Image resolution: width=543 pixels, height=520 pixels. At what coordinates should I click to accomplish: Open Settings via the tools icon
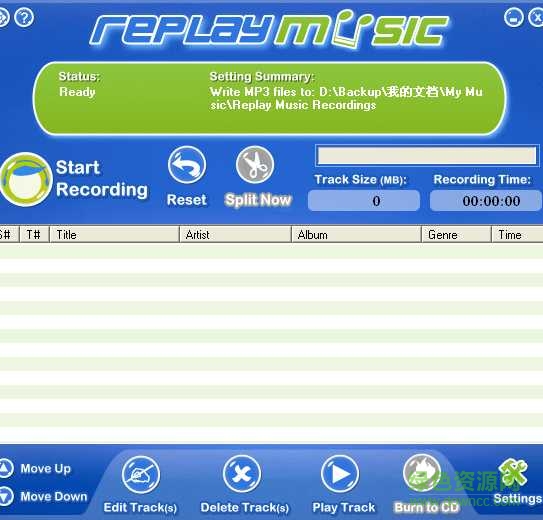coord(513,473)
